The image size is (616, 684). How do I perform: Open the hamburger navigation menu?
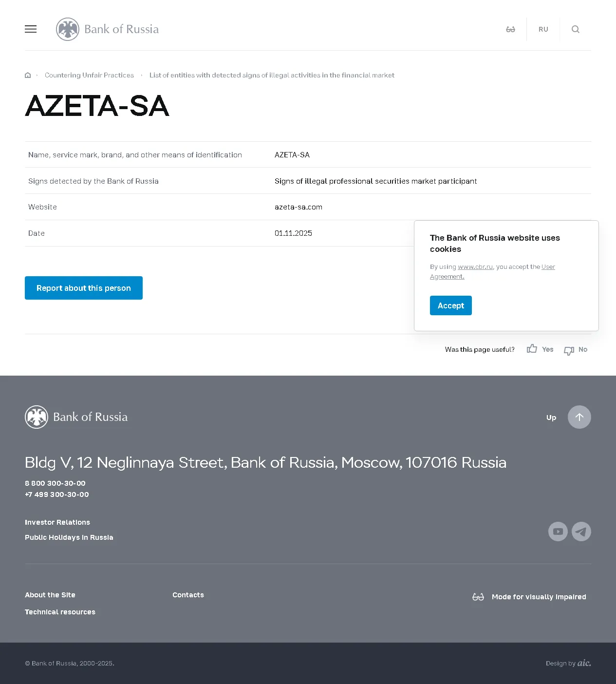coord(31,29)
